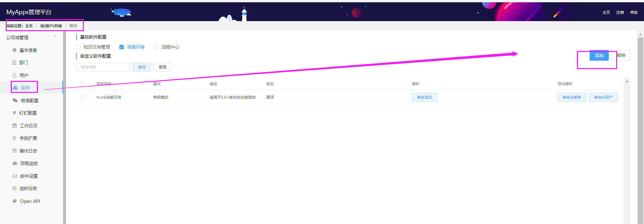Click 域(租户)列表 in the breadcrumb

coord(51,26)
